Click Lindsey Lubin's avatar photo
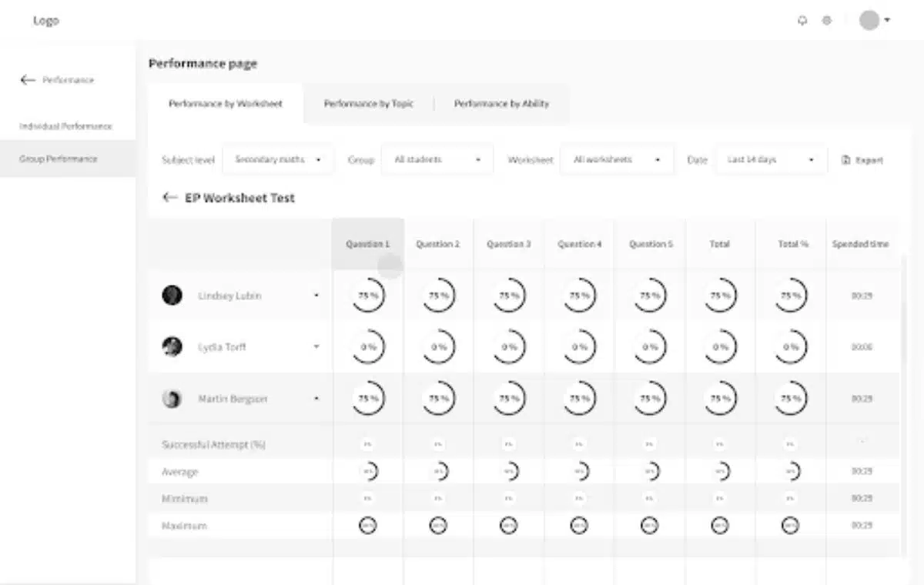 pyautogui.click(x=172, y=296)
